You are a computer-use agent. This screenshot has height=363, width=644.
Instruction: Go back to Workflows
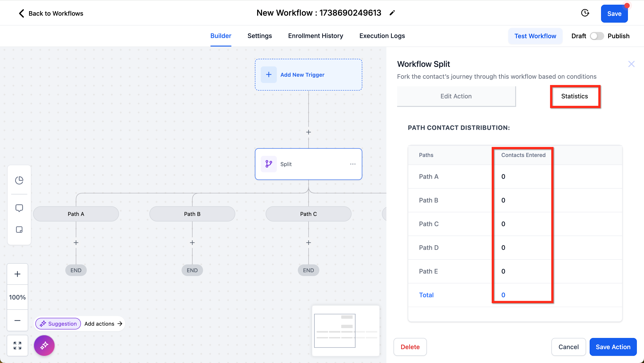coord(51,13)
